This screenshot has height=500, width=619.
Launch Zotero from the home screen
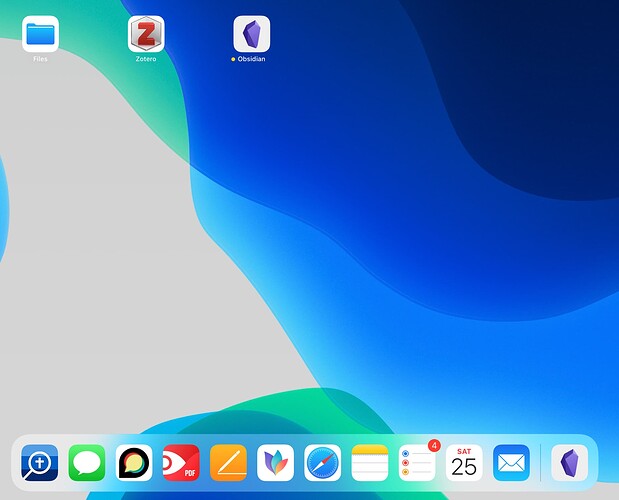146,34
